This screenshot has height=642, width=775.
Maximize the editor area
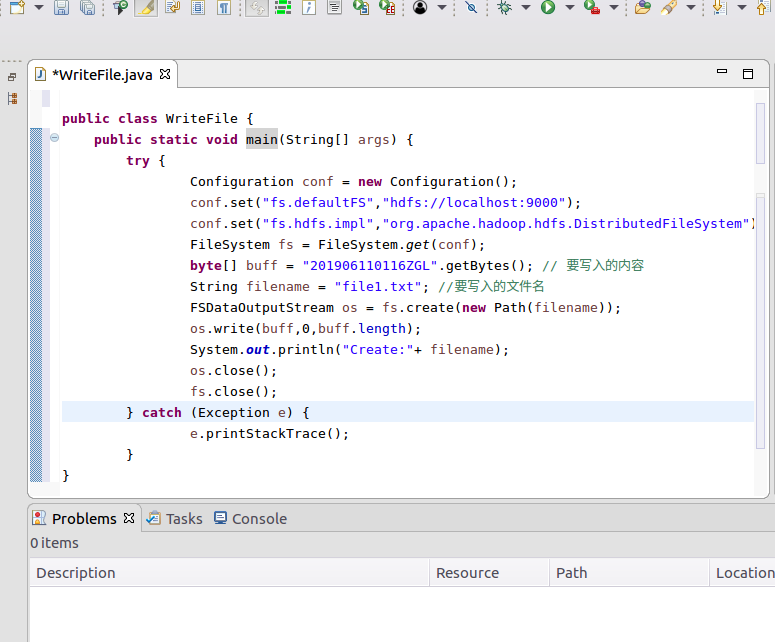click(748, 74)
